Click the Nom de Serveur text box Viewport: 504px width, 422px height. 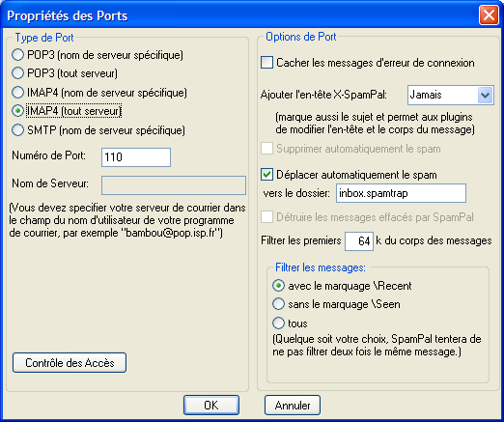(x=174, y=185)
